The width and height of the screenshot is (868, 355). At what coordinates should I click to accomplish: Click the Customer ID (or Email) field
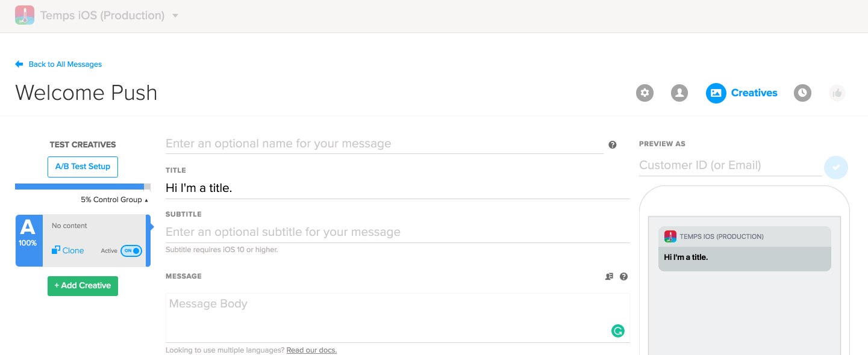(x=729, y=165)
